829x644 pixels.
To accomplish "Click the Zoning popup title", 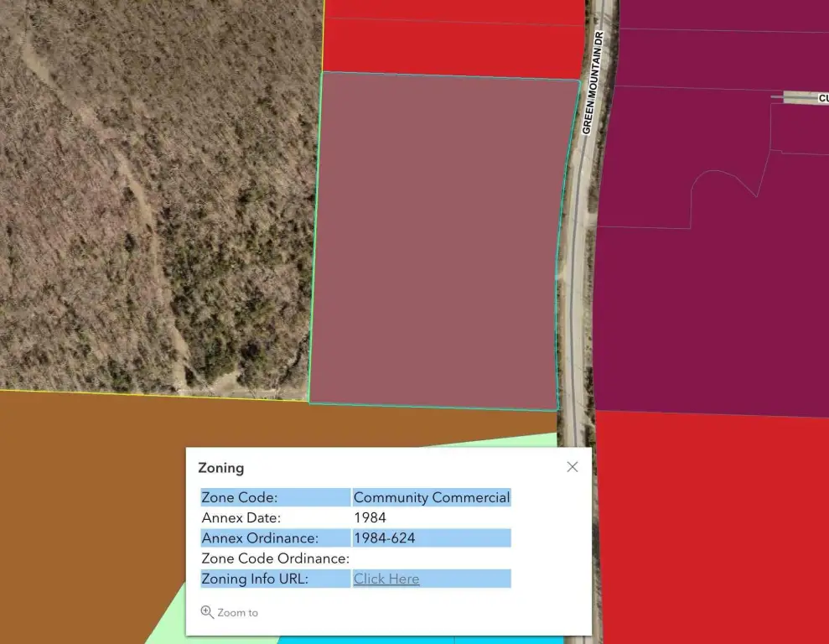I will pyautogui.click(x=221, y=468).
